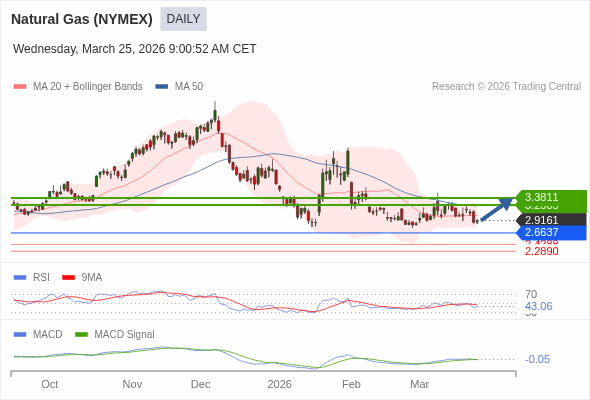Click the red 2.2890 support level label
This screenshot has height=400, width=590.
tap(541, 251)
